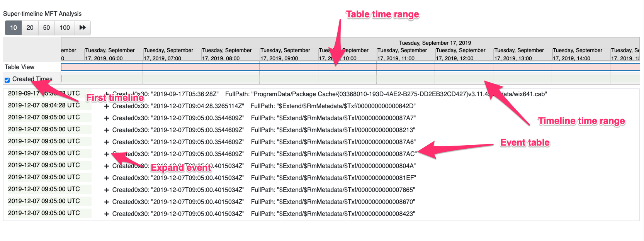This screenshot has width=644, height=241.
Task: Expand the event with path ending 87A7
Action: click(107, 118)
